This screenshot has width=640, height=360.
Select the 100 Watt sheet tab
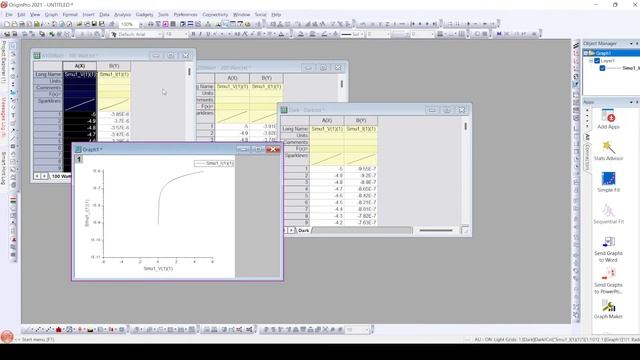pos(61,176)
